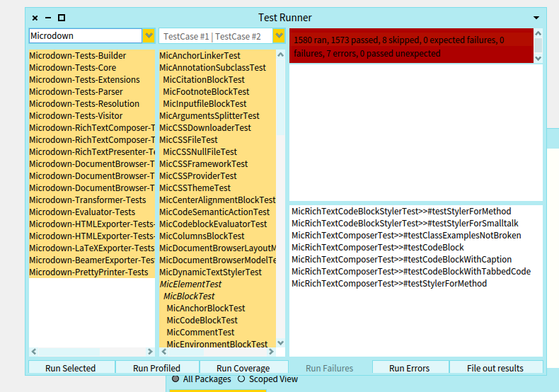This screenshot has height=392, width=559.
Task: Select MicCommentTest class
Action: click(x=217, y=333)
